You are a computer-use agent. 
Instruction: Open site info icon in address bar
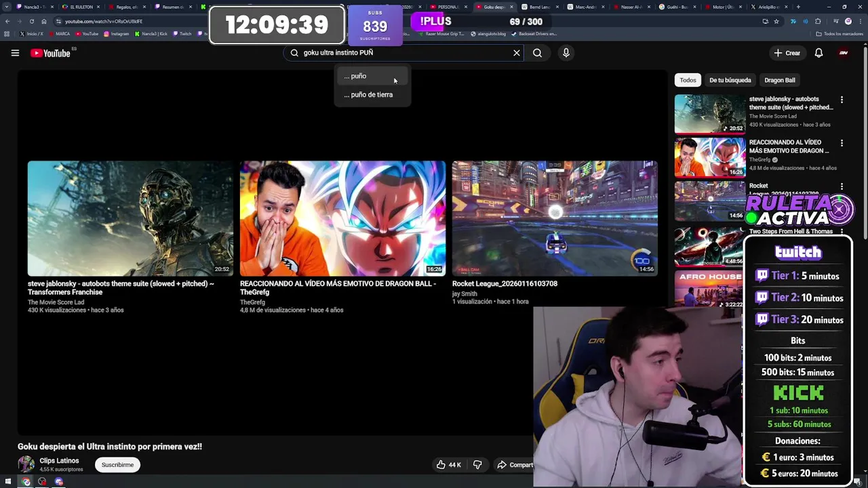pyautogui.click(x=58, y=21)
